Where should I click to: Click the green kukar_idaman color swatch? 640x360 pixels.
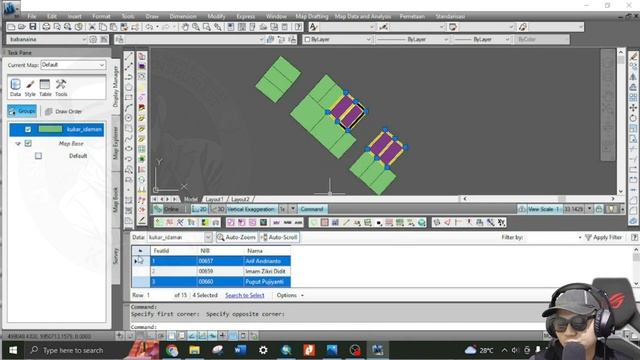[x=51, y=129]
